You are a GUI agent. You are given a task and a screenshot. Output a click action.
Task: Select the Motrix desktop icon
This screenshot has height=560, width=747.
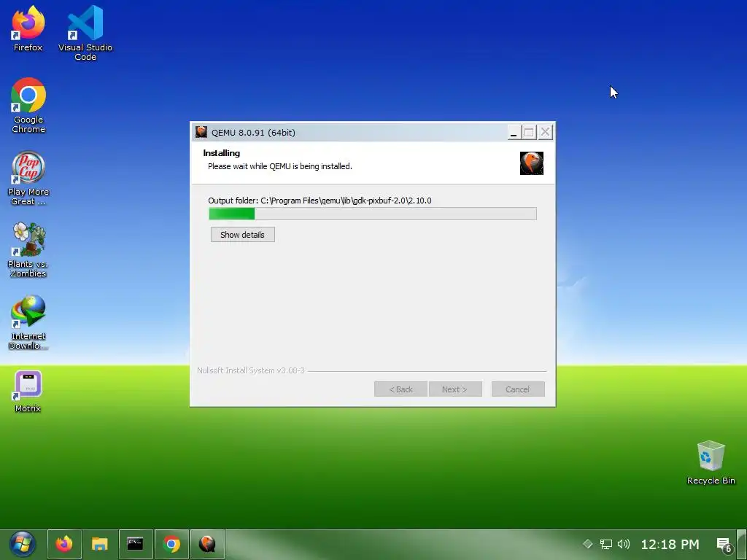(28, 391)
